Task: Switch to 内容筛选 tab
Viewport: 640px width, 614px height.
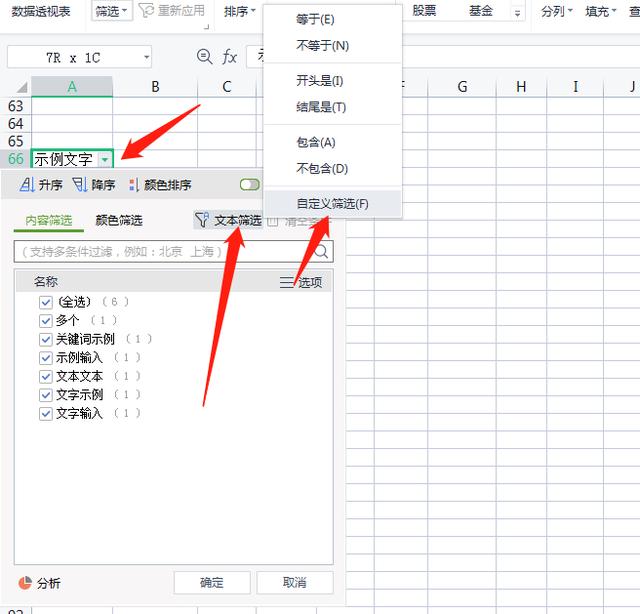Action: 49,220
